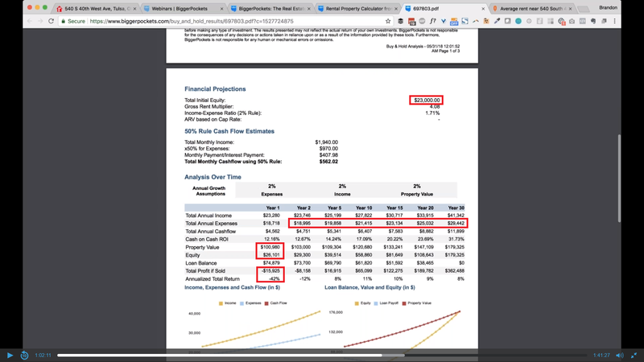This screenshot has width=644, height=362.
Task: Switch to the Webinars | BiggerPockets tab
Action: [183, 8]
